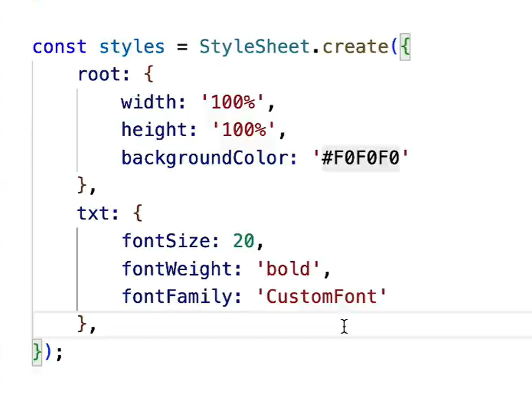Click the 'backgroundColor' property name

204,158
